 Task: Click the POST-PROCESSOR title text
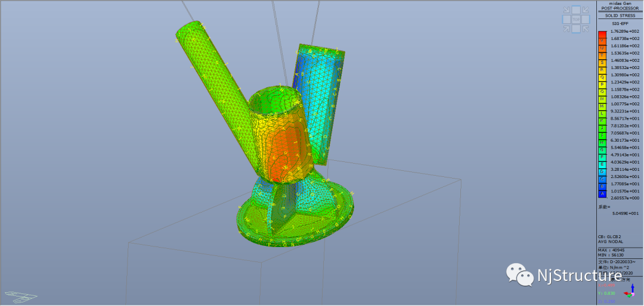coord(620,8)
